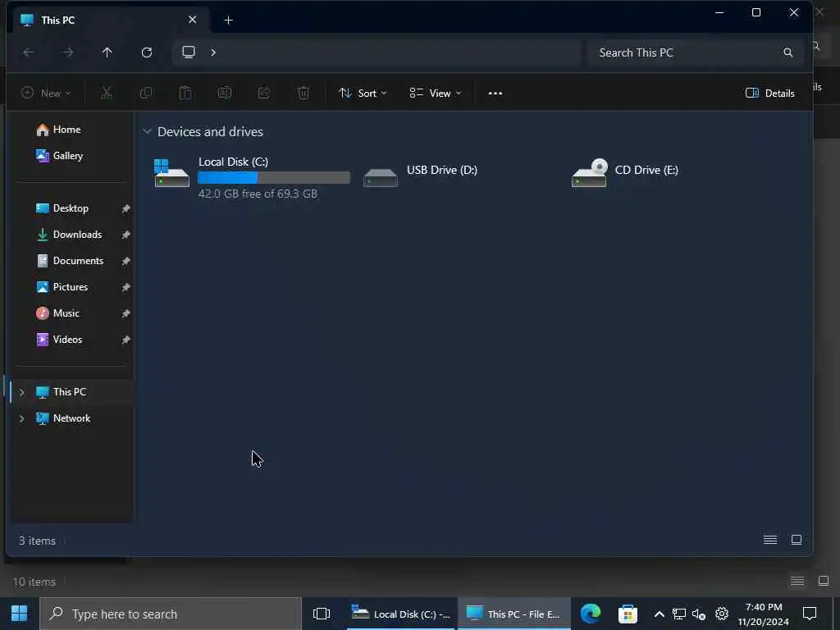
Task: Expand the address bar path chevron
Action: (213, 52)
